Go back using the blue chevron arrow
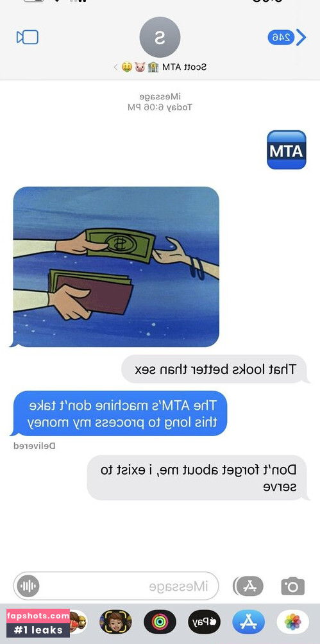Viewport: 320px width, 644px height. (x=301, y=37)
